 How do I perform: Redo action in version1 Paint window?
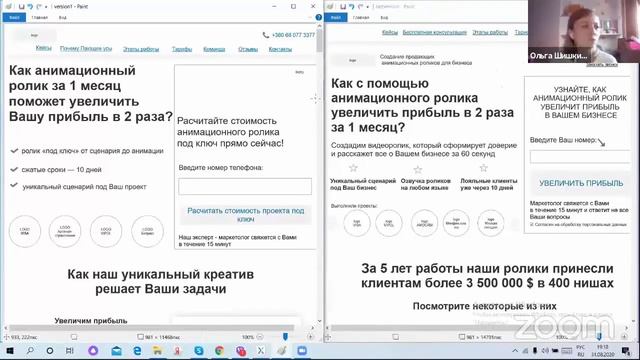click(39, 7)
